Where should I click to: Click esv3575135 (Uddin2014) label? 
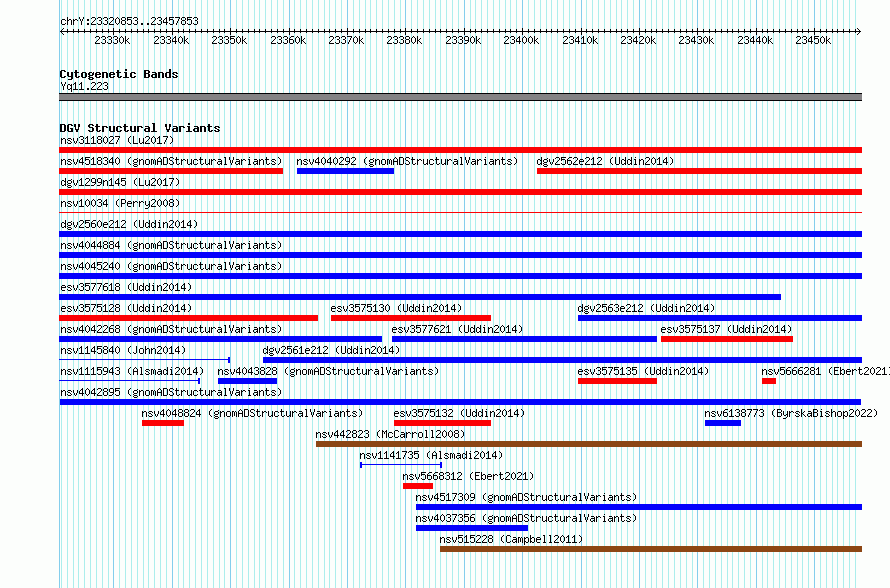pos(643,371)
